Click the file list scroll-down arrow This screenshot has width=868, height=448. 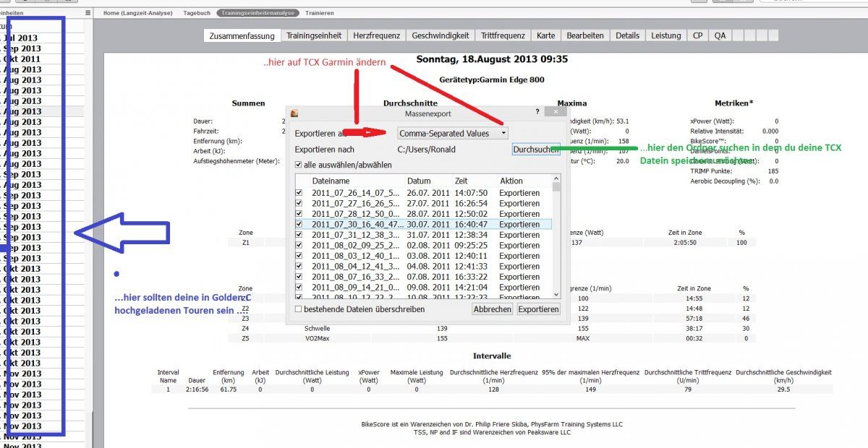tap(556, 294)
